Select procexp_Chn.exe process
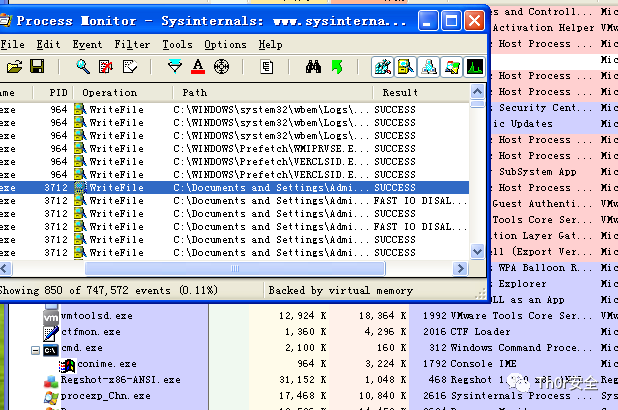Image resolution: width=618 pixels, height=410 pixels. (x=106, y=396)
